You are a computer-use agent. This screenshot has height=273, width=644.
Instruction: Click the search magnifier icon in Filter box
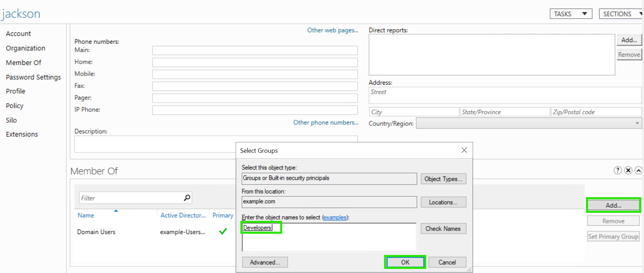(187, 198)
